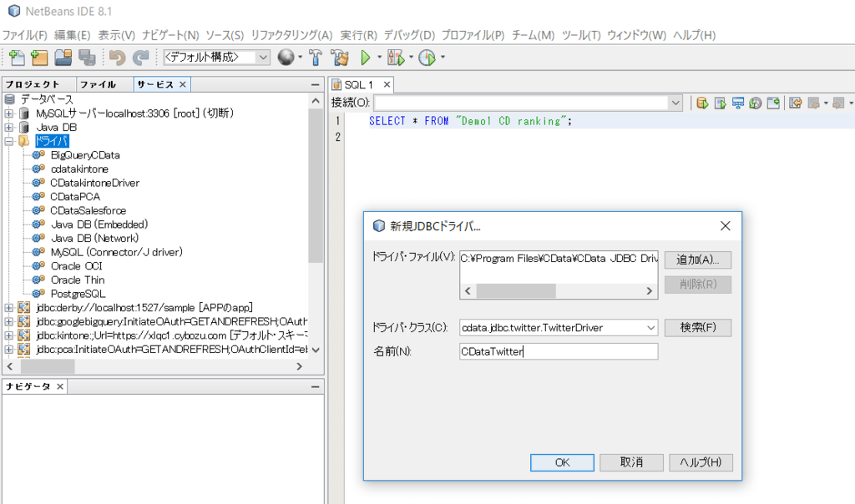Viewport: 855px width, 504px height.
Task: Click the Redo toolbar icon
Action: [140, 58]
